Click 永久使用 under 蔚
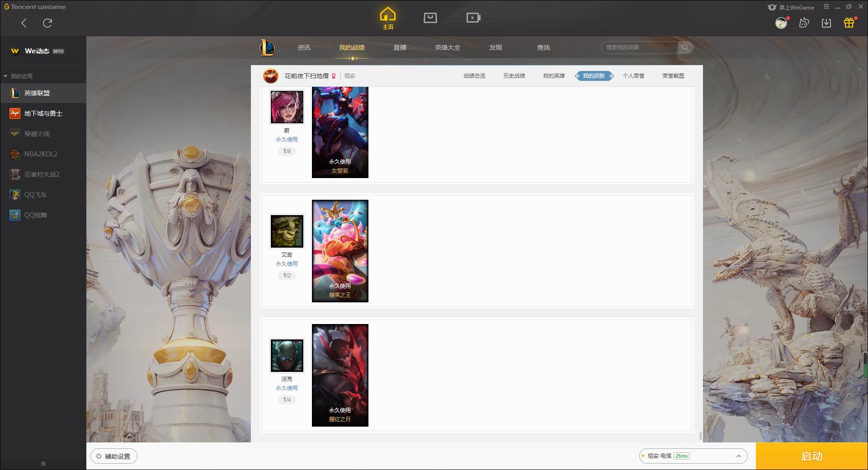The height and width of the screenshot is (470, 868). coord(287,140)
